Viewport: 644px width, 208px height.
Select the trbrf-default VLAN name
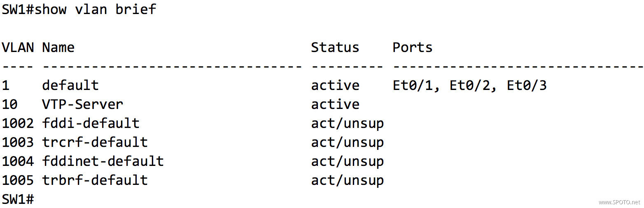pos(95,180)
